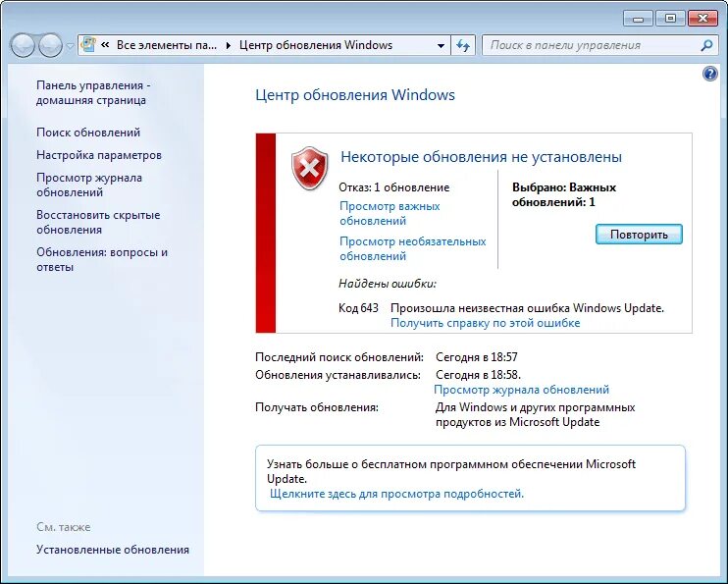Click the red shield error icon
728x584 pixels.
point(310,168)
